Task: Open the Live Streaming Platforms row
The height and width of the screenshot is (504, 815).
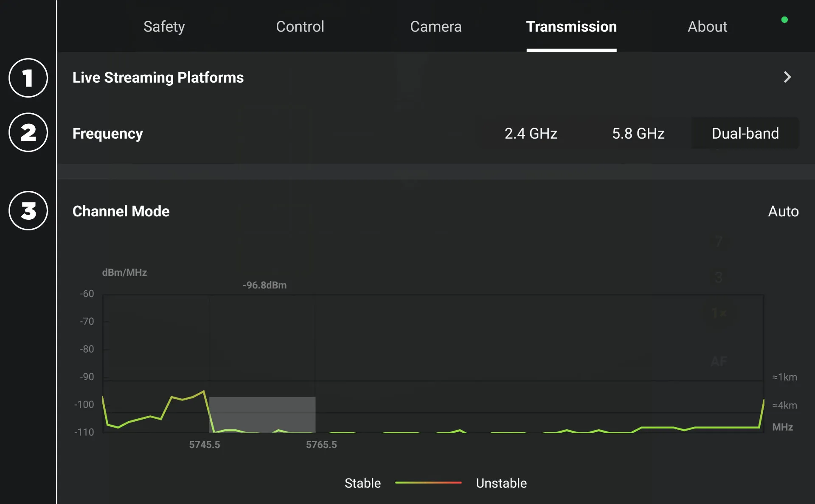Action: tap(436, 77)
